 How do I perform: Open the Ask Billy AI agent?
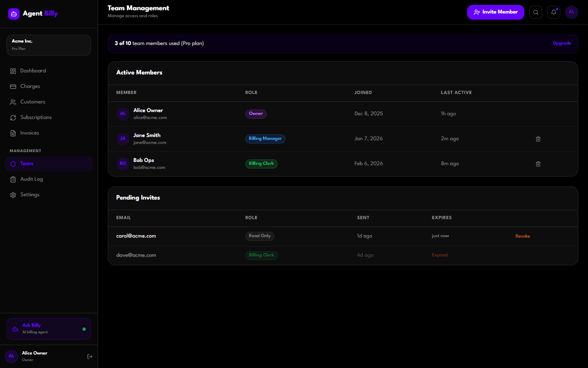click(x=49, y=329)
